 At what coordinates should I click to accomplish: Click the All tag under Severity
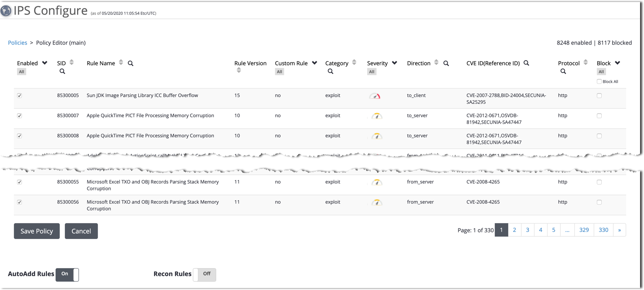click(371, 72)
